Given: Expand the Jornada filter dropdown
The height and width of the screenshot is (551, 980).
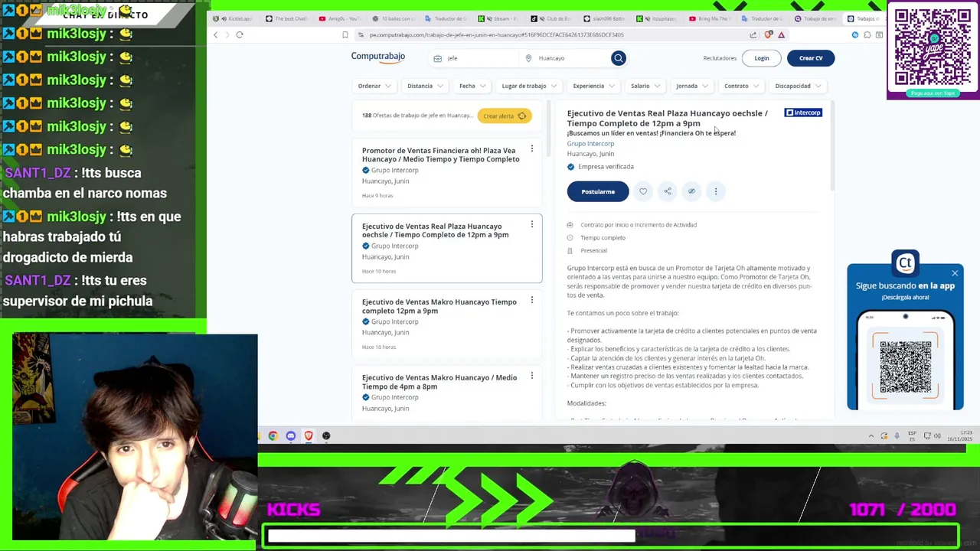Looking at the screenshot, I should (692, 86).
